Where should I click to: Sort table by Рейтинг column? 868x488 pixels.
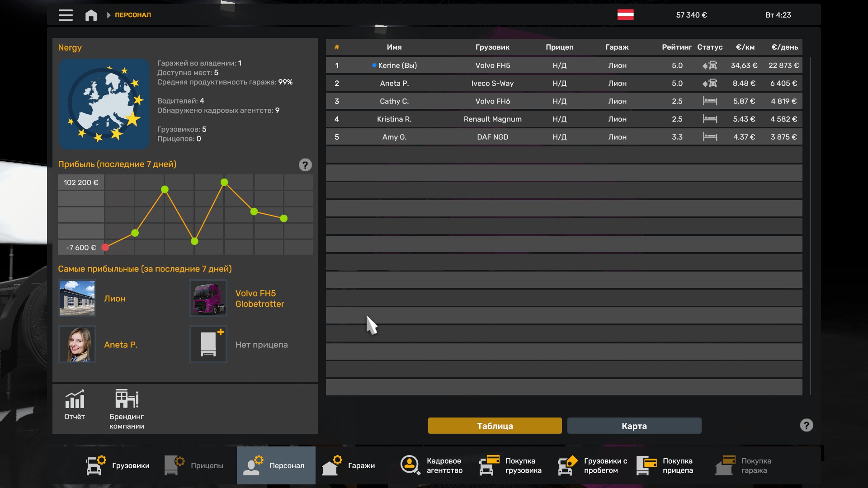676,47
